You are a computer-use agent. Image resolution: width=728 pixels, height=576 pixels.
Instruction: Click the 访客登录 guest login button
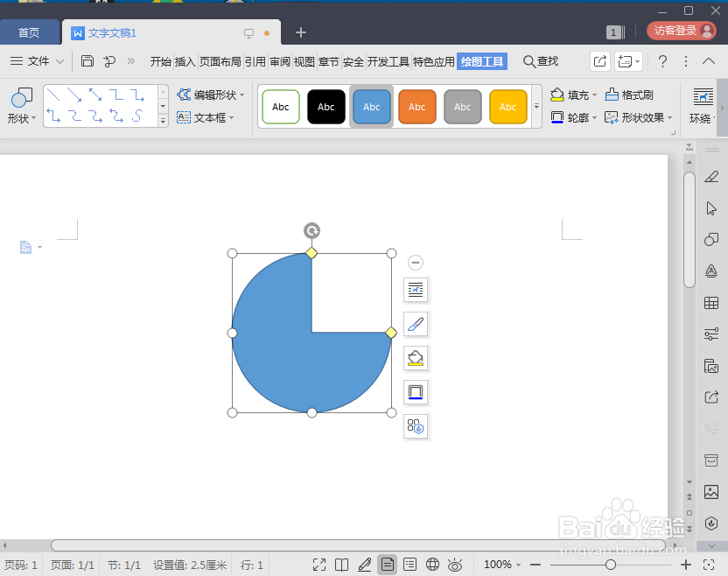[682, 31]
